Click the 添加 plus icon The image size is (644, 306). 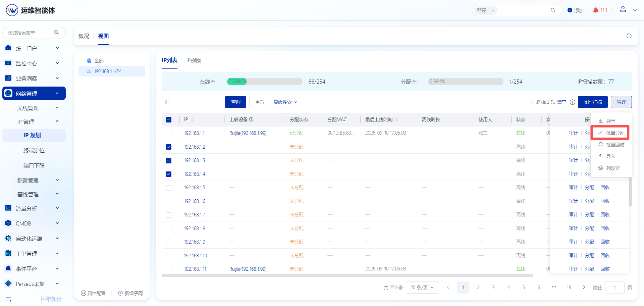coord(570,10)
